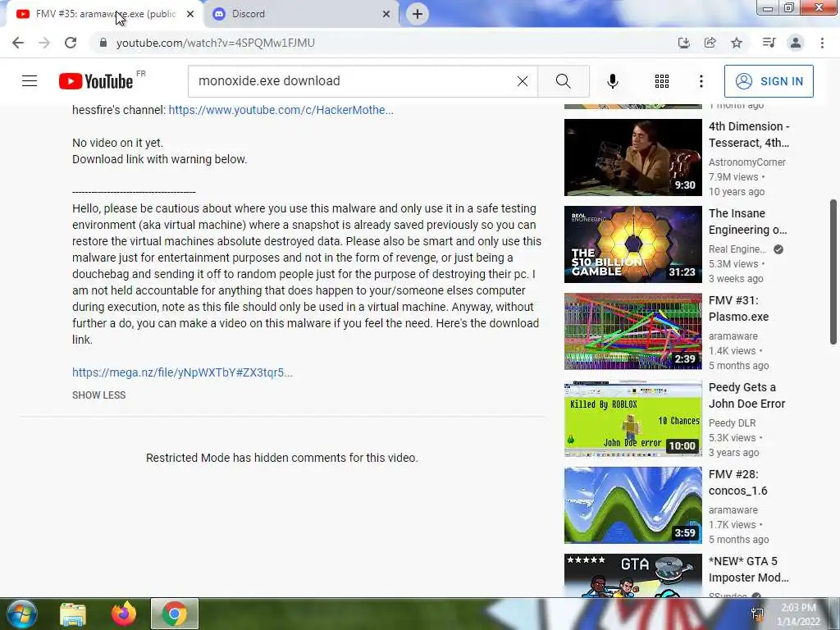Open Chrome's three-dot menu
The image size is (840, 630).
822,43
